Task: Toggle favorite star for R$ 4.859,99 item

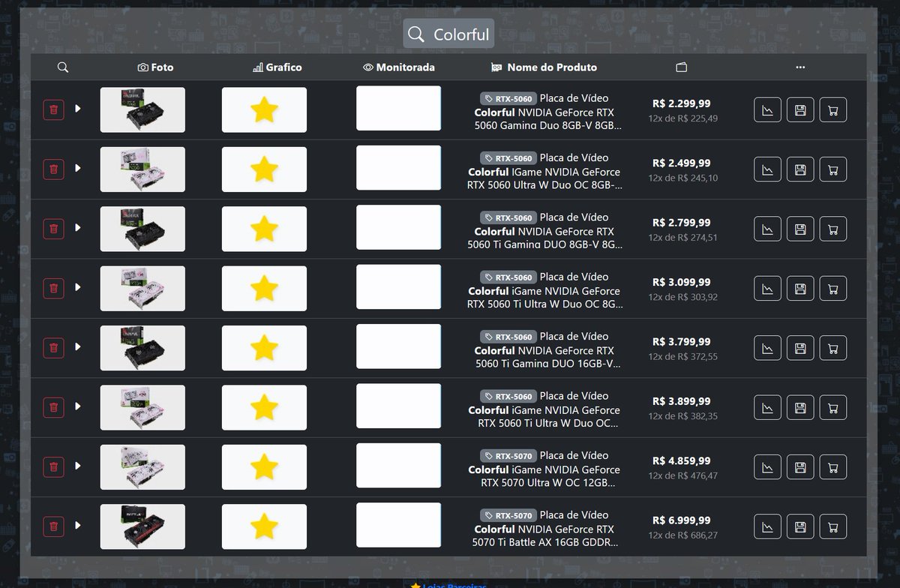Action: click(x=264, y=466)
